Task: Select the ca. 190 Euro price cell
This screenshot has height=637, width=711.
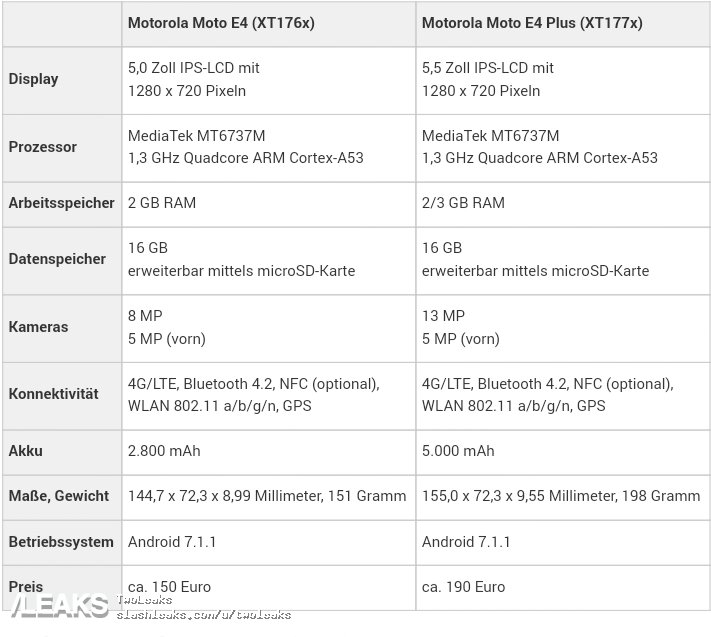Action: click(x=463, y=587)
